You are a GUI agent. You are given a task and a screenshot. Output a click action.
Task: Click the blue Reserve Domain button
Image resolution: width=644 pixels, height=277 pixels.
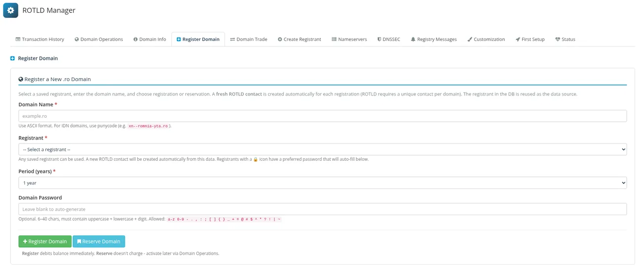[x=99, y=241]
